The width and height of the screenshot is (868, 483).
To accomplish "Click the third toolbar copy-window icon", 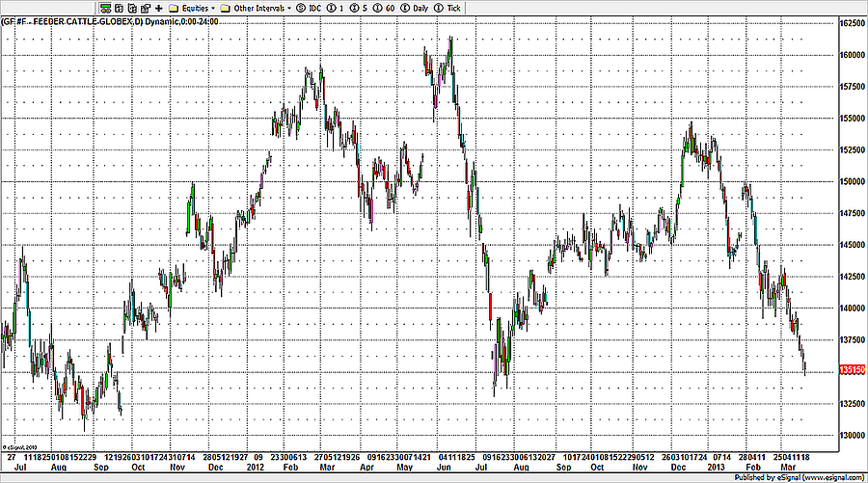I will 131,8.
